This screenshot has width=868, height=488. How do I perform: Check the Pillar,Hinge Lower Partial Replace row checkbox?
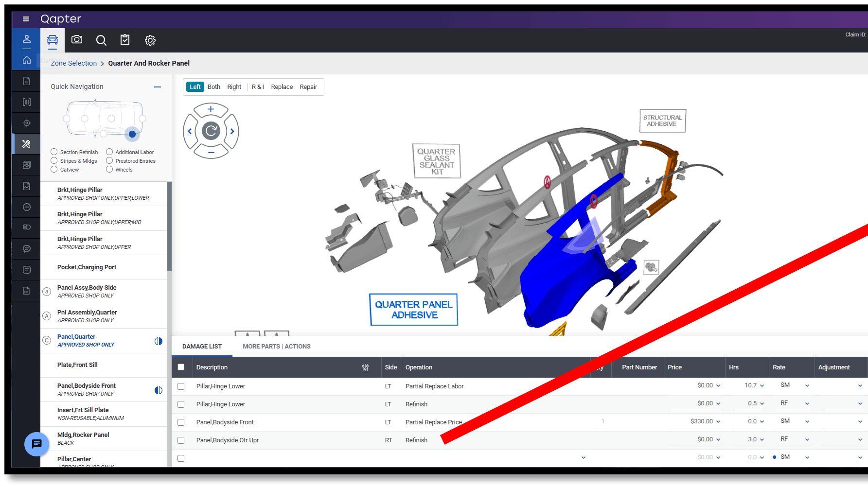point(181,386)
